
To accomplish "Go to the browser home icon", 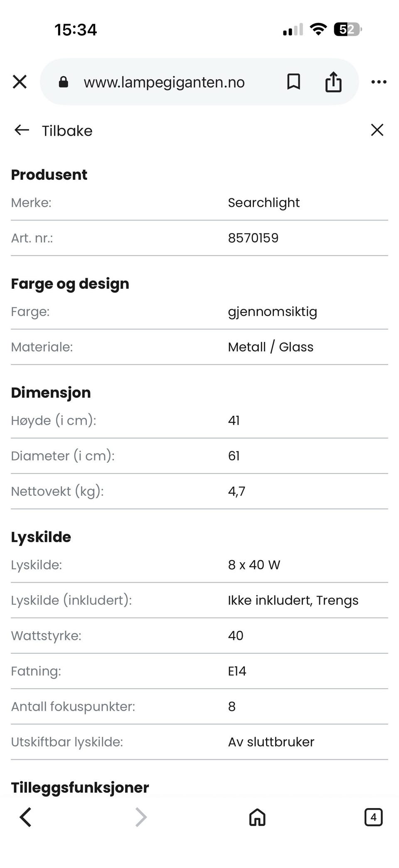I will [257, 817].
